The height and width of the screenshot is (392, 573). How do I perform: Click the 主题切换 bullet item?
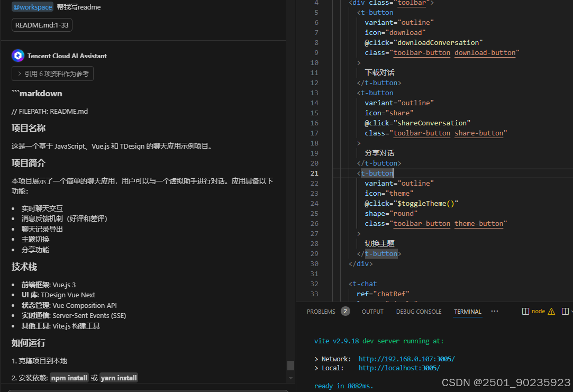[x=35, y=239]
